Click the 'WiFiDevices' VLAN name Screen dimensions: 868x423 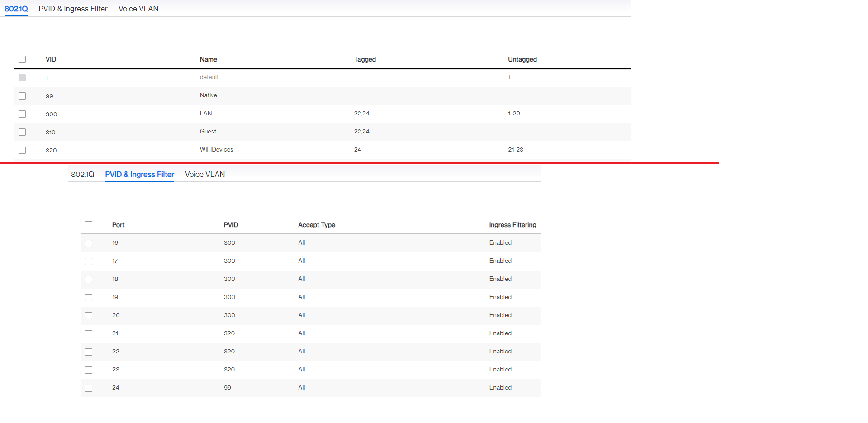(x=217, y=150)
